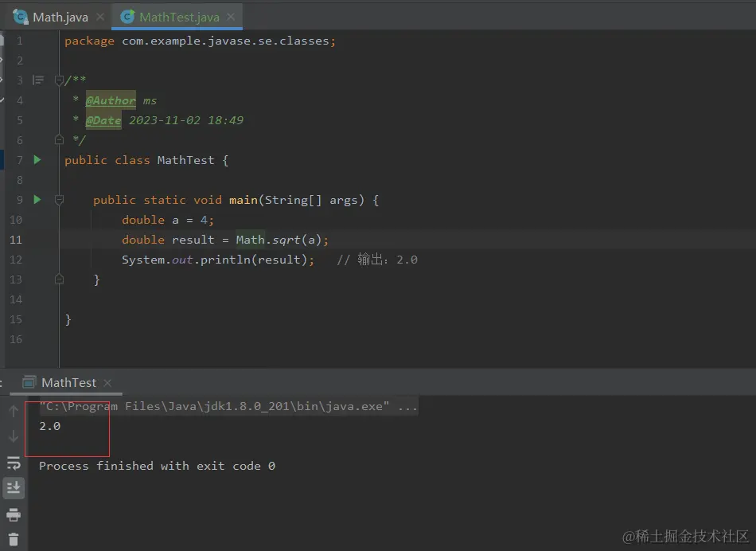Image resolution: width=756 pixels, height=551 pixels.
Task: Click the MathTest run configuration icon
Action: (x=29, y=382)
